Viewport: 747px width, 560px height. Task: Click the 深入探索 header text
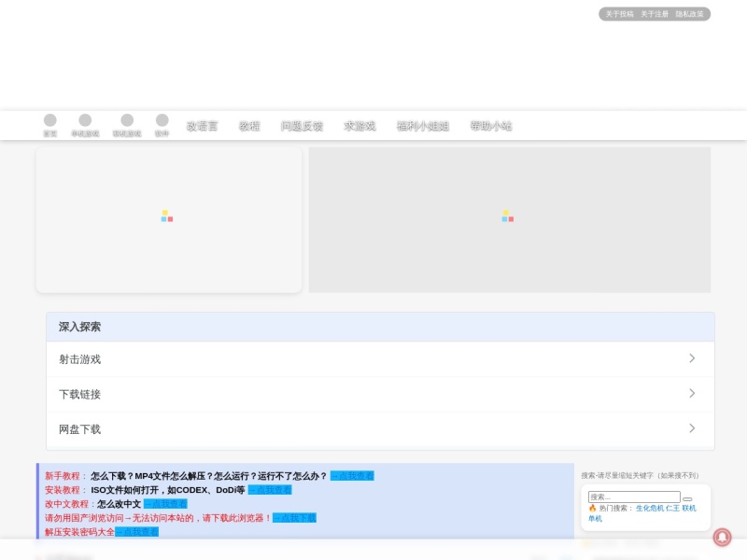tap(80, 327)
